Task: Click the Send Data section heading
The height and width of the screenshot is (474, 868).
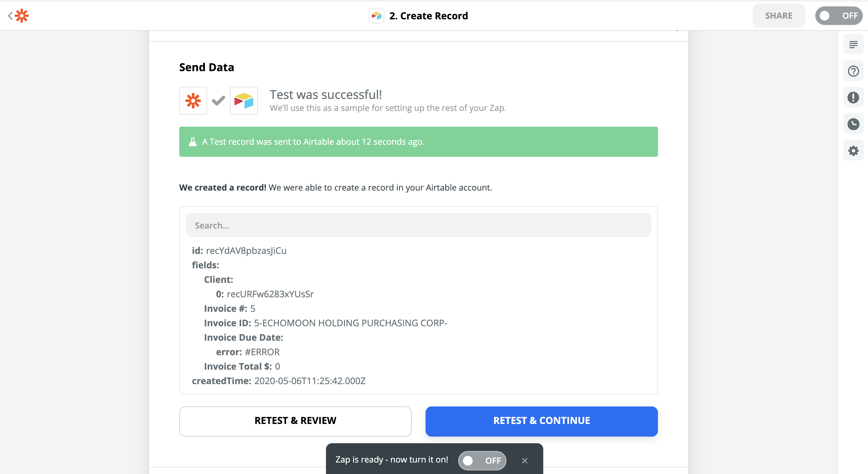Action: pyautogui.click(x=206, y=67)
